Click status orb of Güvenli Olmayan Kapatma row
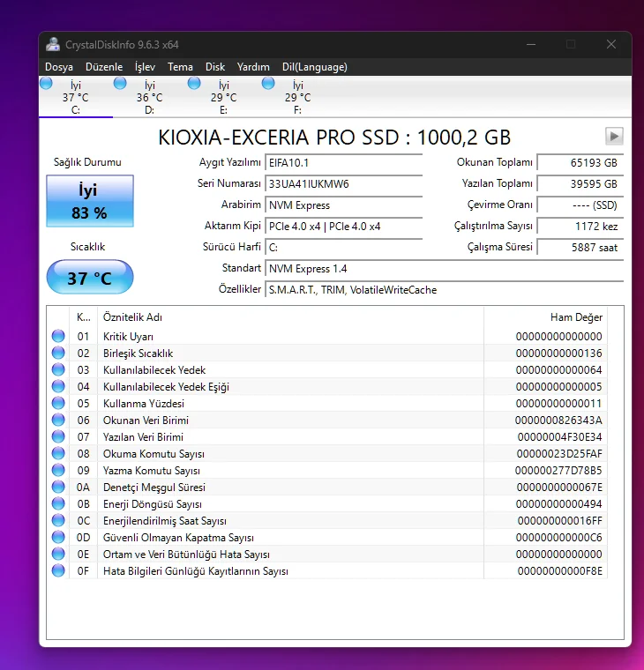The width and height of the screenshot is (644, 670). (x=58, y=537)
